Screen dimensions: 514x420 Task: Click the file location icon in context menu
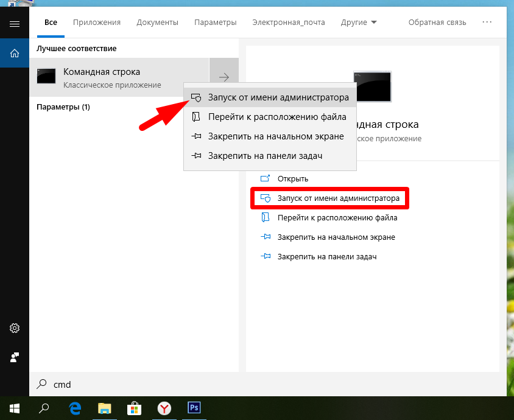(196, 117)
